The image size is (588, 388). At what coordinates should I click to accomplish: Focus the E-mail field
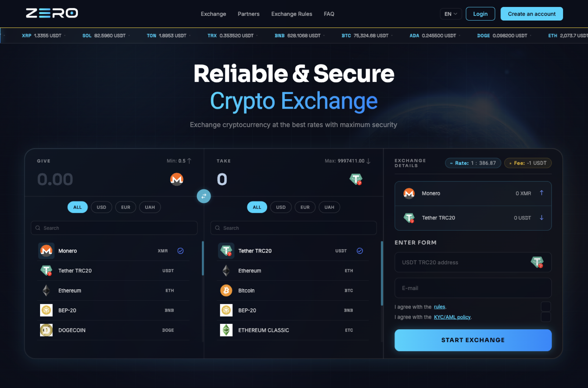tap(473, 288)
